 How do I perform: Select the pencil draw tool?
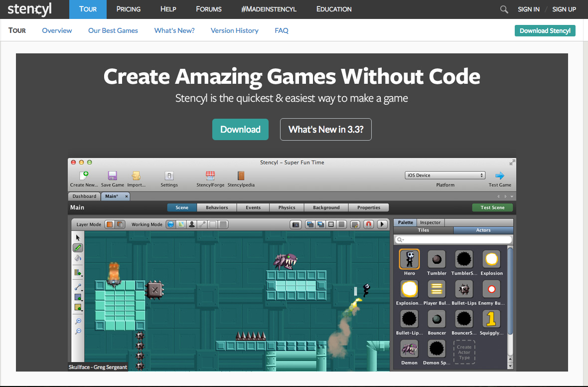tap(78, 247)
